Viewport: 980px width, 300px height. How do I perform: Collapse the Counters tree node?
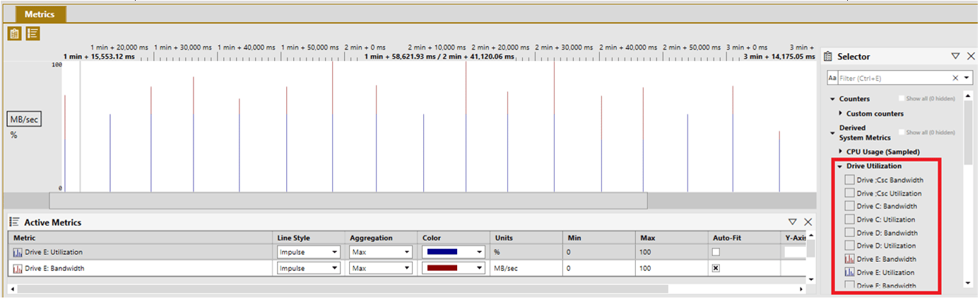pos(832,99)
